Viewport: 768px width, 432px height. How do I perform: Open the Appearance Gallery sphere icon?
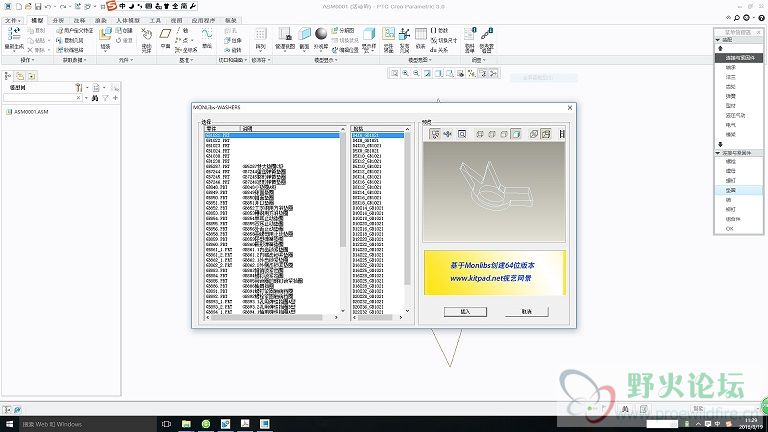pos(321,34)
